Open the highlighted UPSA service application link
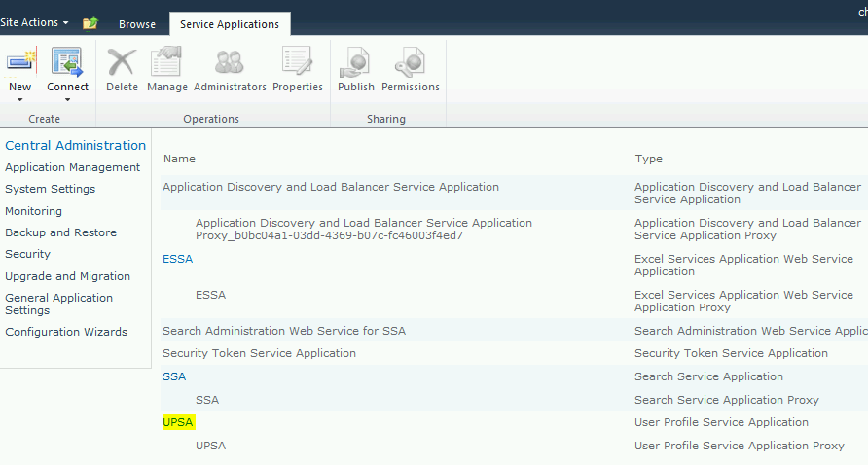The height and width of the screenshot is (465, 868). (x=178, y=422)
